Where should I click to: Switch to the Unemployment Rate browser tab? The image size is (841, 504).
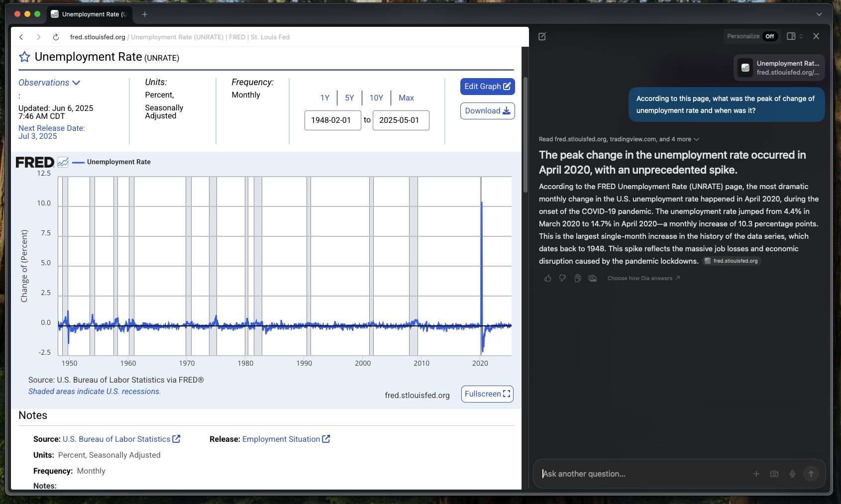pos(90,14)
